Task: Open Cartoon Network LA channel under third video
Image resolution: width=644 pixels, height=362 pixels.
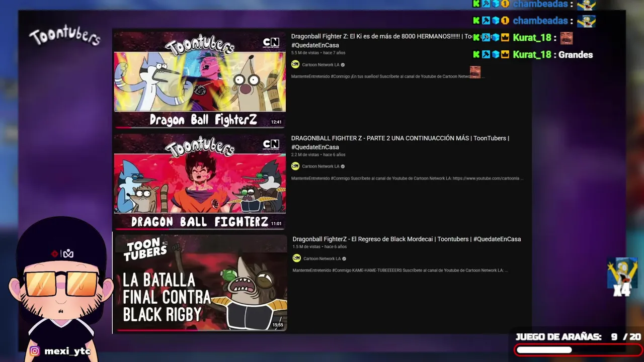Action: pyautogui.click(x=322, y=258)
